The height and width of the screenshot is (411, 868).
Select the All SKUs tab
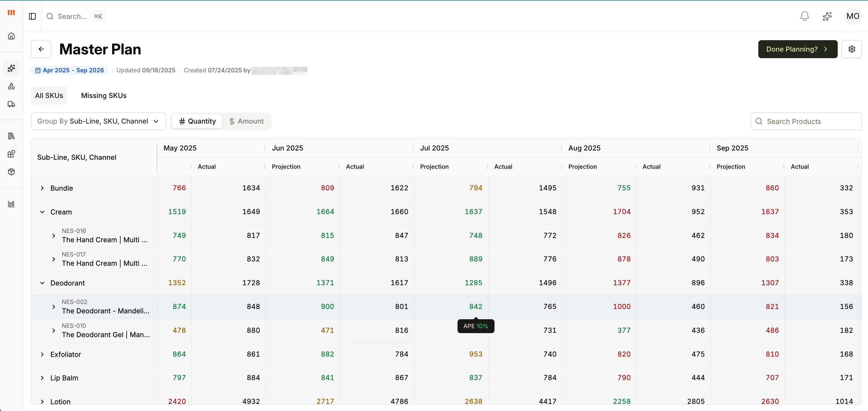(x=49, y=95)
